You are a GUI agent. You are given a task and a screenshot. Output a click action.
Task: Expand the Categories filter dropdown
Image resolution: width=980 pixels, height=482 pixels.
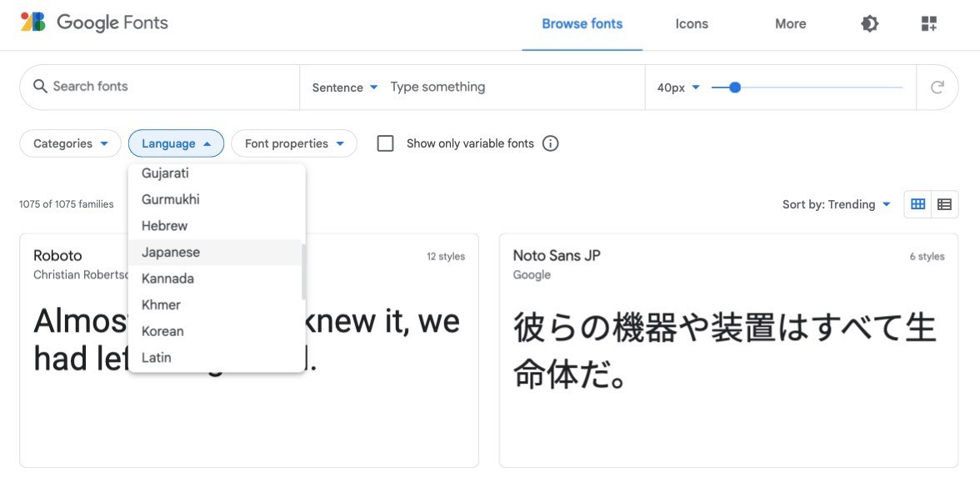click(70, 143)
